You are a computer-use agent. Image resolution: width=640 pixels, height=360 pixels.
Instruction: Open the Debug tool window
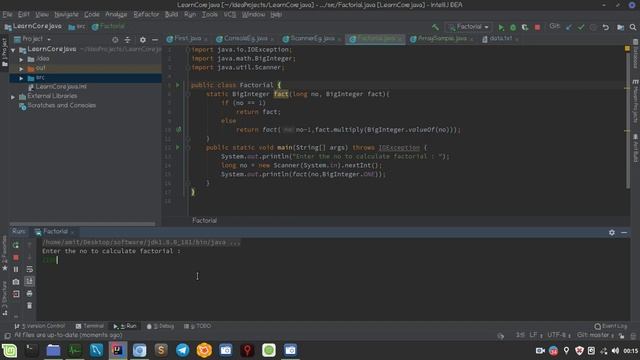click(160, 326)
